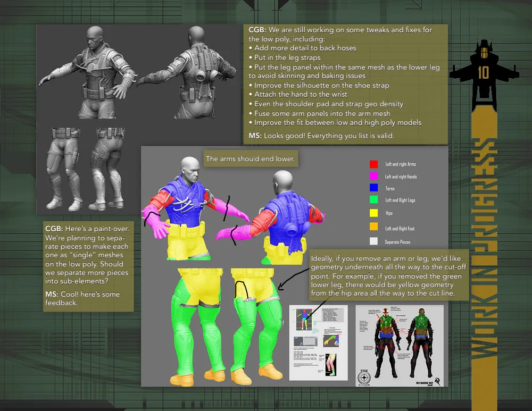Select "Improve the silhouette on the shoe strap"
The image size is (532, 411).
pos(319,85)
